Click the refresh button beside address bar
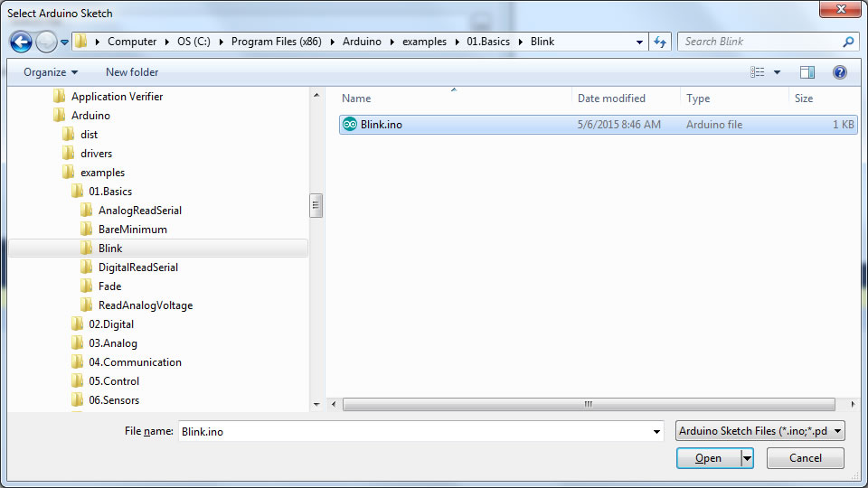Image resolution: width=868 pixels, height=488 pixels. [x=660, y=42]
